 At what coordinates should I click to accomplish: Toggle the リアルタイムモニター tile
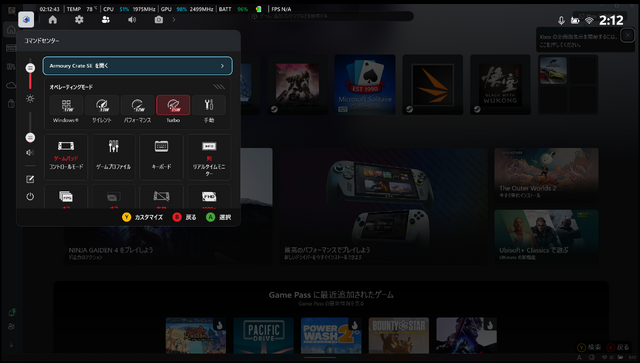coord(209,157)
